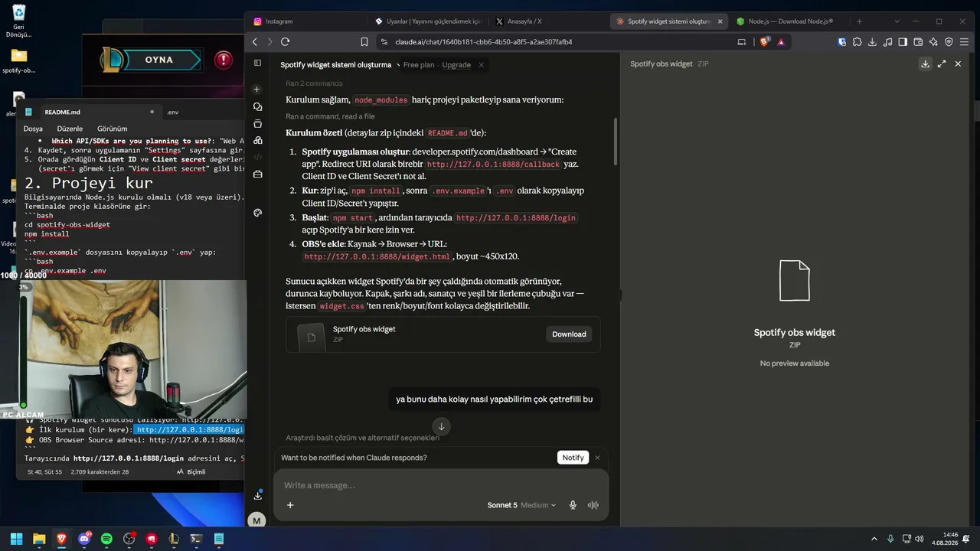The height and width of the screenshot is (551, 980).
Task: Reload the page in Brave
Action: (x=285, y=42)
